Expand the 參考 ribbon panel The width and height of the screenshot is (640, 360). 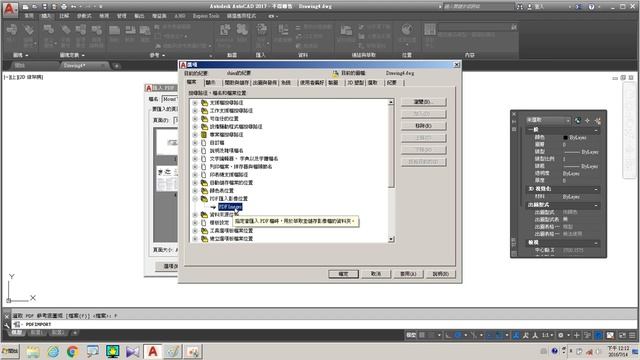point(157,55)
